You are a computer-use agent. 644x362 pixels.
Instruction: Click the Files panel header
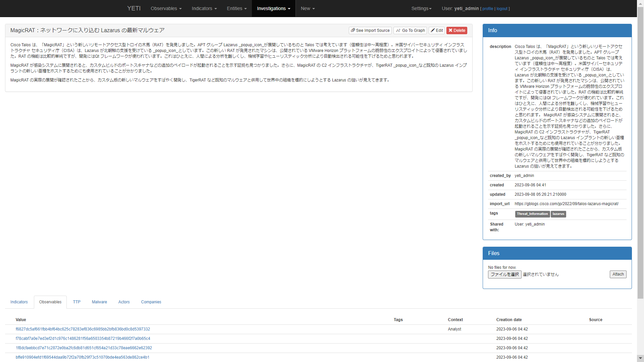pyautogui.click(x=557, y=253)
